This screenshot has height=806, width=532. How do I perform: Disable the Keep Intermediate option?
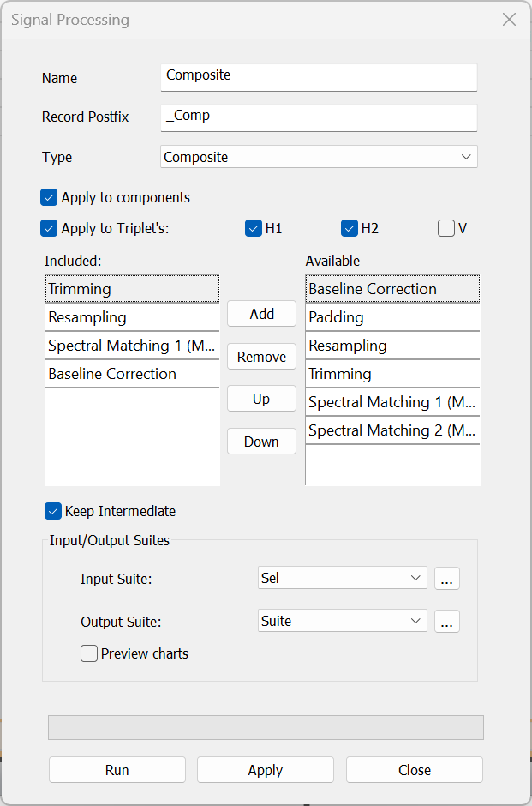[53, 511]
